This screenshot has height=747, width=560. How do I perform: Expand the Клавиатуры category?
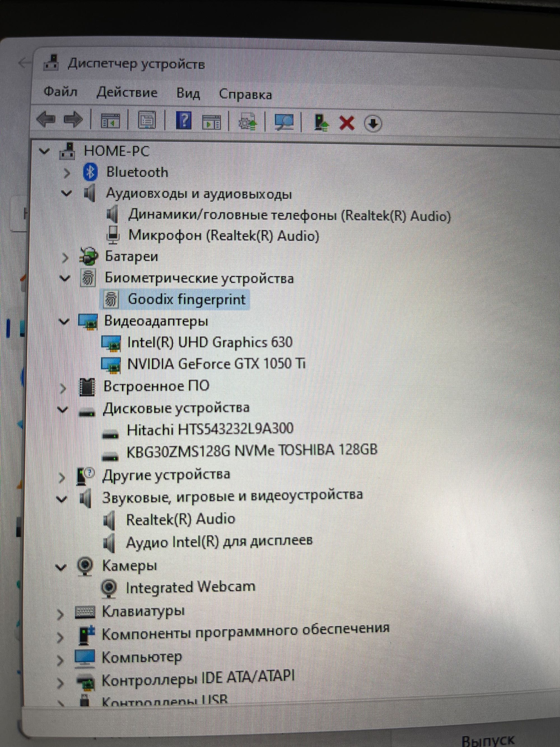tap(60, 614)
